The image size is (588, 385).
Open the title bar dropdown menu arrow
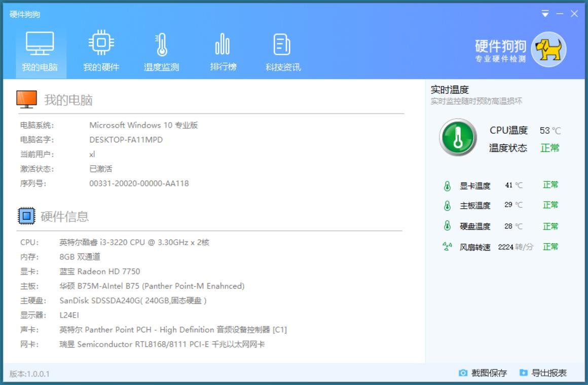pos(545,14)
